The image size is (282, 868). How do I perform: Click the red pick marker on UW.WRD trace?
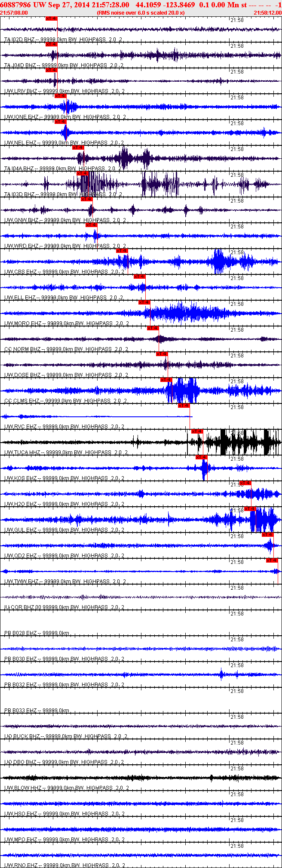(91, 225)
